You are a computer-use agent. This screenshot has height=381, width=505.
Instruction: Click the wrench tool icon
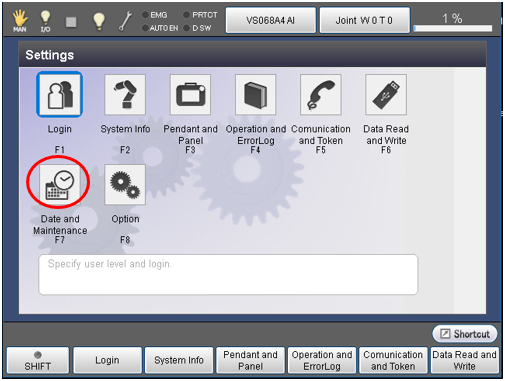(x=126, y=21)
